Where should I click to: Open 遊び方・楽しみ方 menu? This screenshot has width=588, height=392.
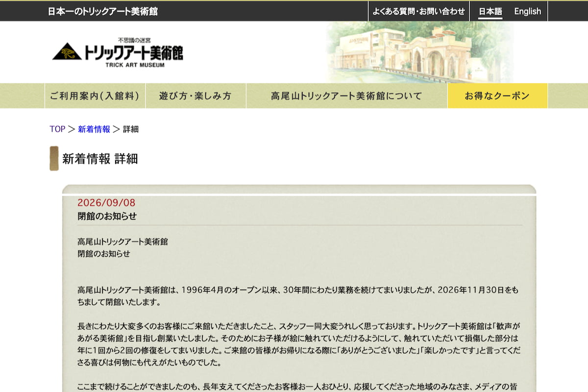coord(196,96)
